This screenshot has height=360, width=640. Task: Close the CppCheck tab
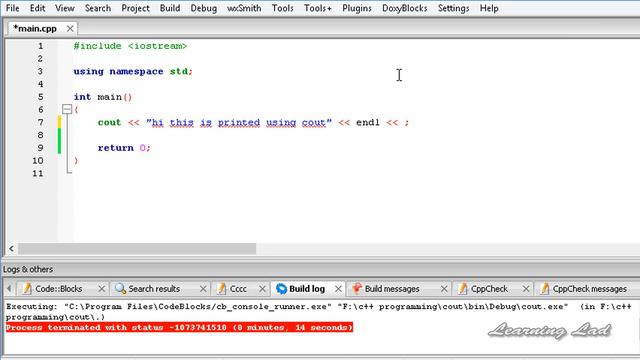click(526, 289)
